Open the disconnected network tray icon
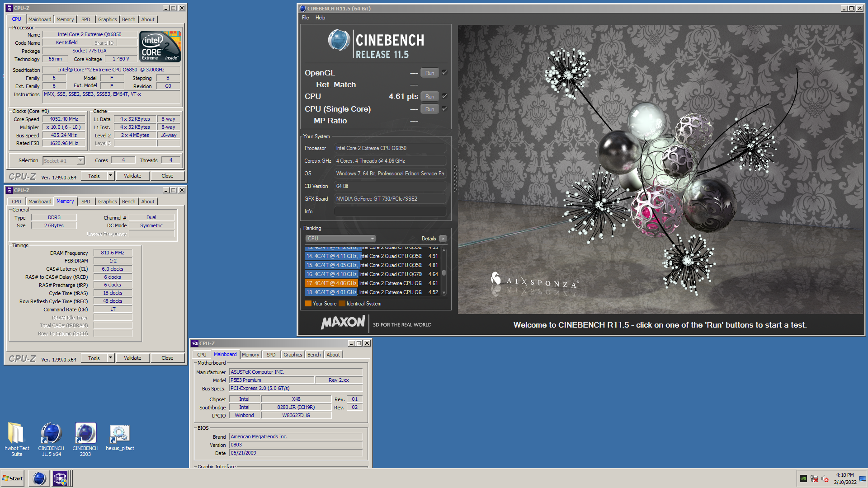Screen dimensions: 868x488 [x=814, y=479]
